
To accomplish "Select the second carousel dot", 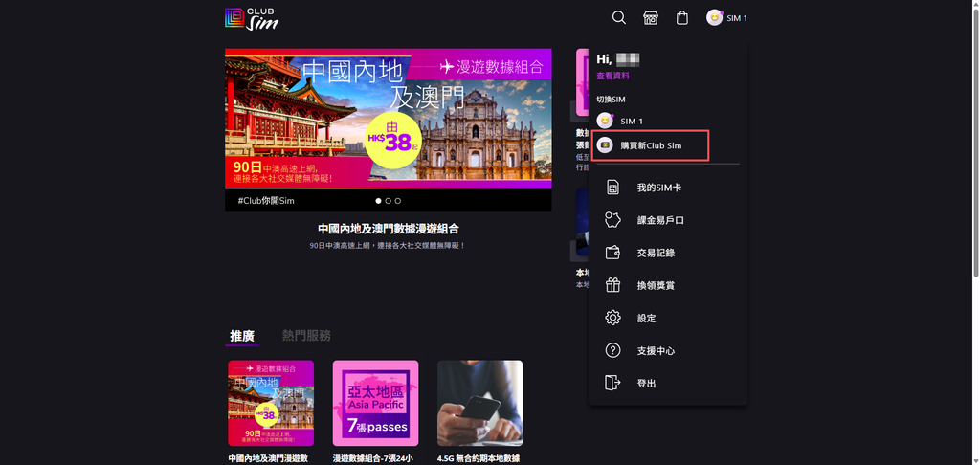I will click(389, 201).
